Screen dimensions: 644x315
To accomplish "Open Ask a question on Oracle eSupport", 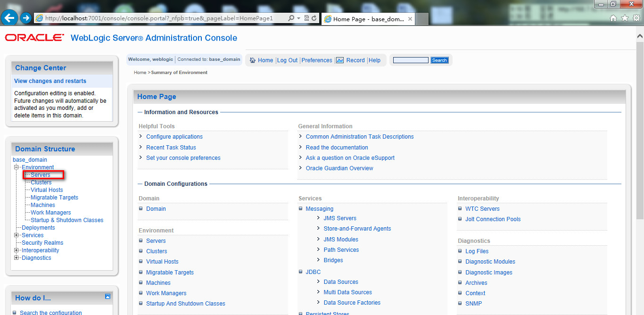I will coord(350,158).
